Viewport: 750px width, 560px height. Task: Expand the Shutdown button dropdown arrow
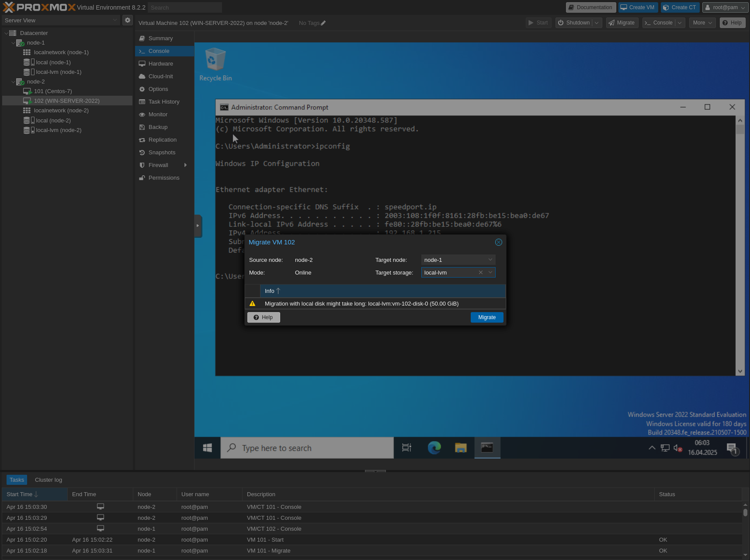coord(596,22)
